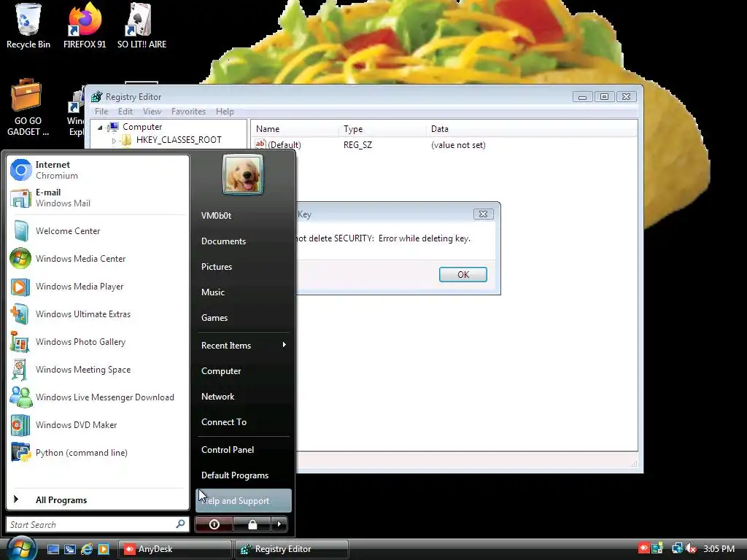Open Documents from Start menu
The width and height of the screenshot is (747, 560).
(243, 241)
